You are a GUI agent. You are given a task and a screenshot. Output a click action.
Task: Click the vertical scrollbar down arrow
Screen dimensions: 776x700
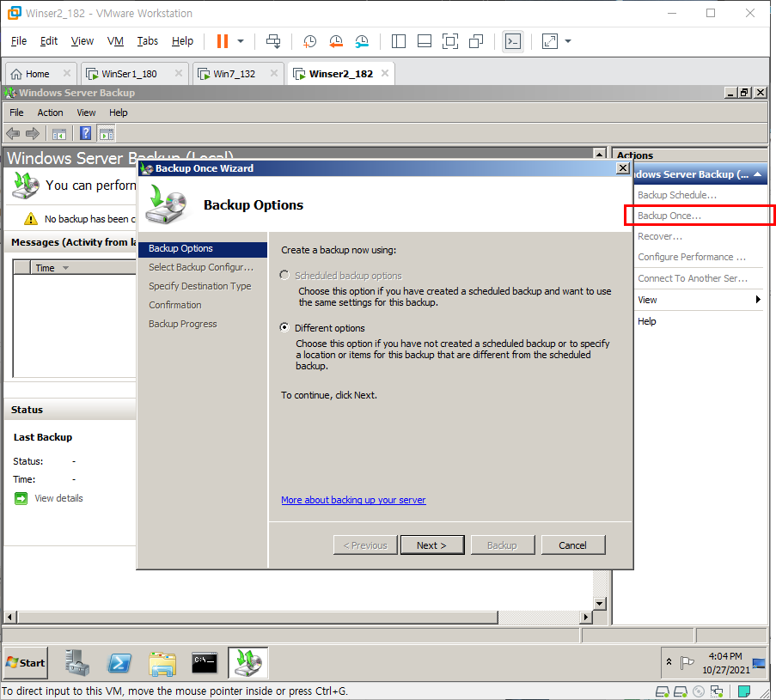[x=599, y=603]
